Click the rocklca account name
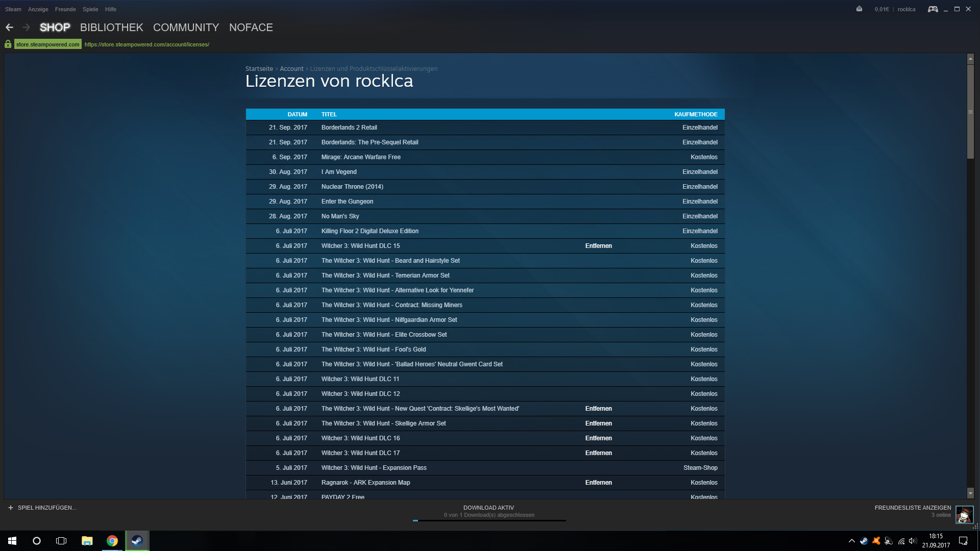Viewport: 980px width, 551px height. pos(906,9)
